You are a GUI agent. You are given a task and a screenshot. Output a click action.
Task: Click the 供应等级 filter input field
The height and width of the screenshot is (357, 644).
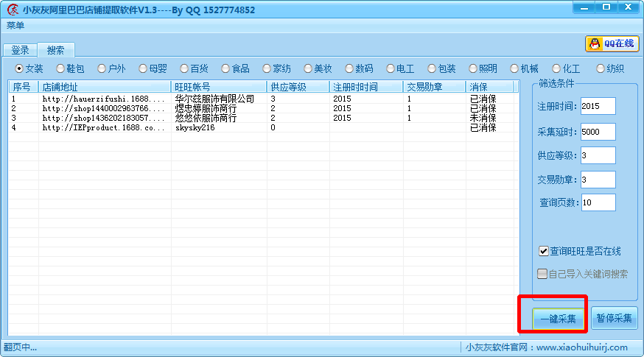[x=598, y=155]
